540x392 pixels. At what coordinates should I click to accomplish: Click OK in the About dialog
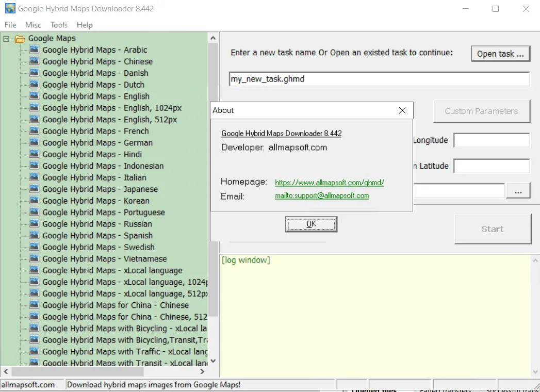click(311, 224)
